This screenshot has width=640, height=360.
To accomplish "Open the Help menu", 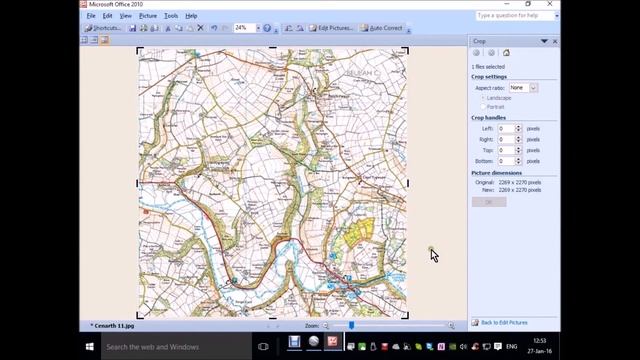I will [x=191, y=16].
